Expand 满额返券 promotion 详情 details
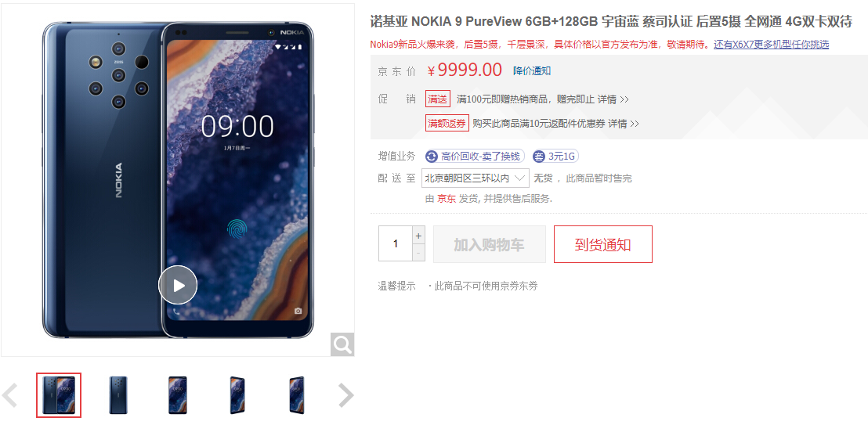This screenshot has height=425, width=868. click(624, 124)
